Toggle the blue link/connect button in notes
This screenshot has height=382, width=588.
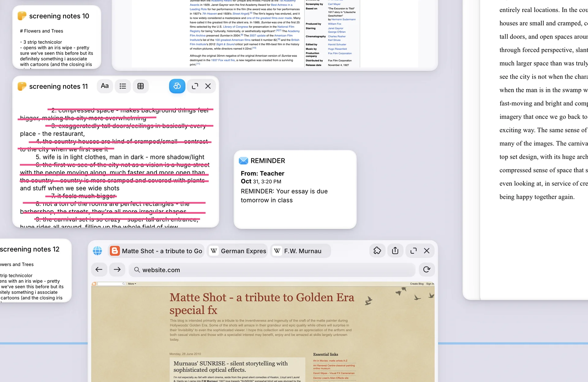pos(177,86)
